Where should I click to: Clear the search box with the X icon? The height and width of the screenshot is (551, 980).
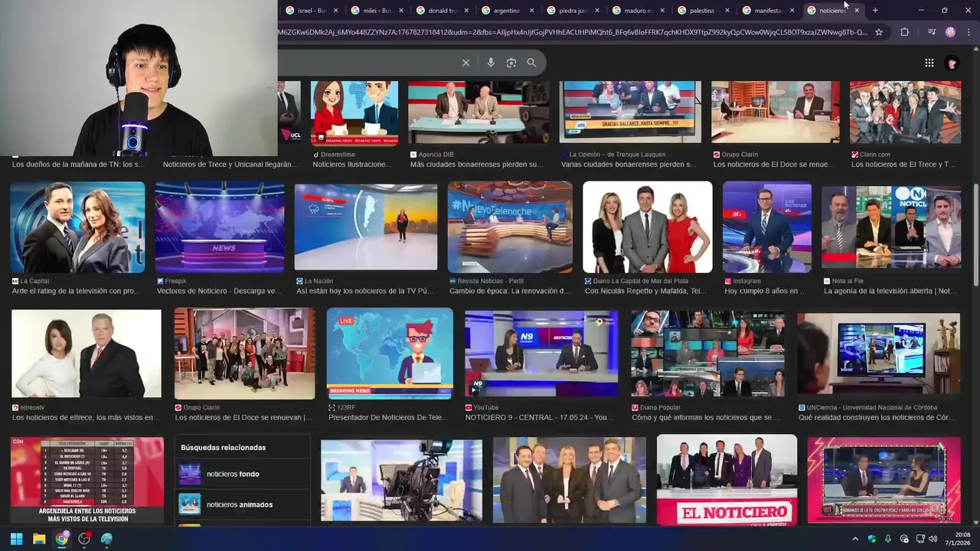tap(465, 63)
